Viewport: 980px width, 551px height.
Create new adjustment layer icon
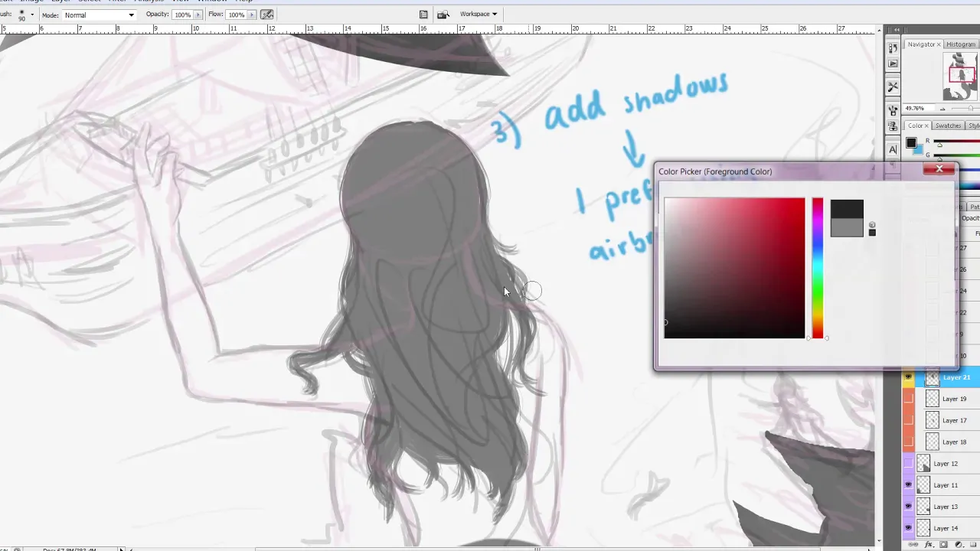[959, 544]
